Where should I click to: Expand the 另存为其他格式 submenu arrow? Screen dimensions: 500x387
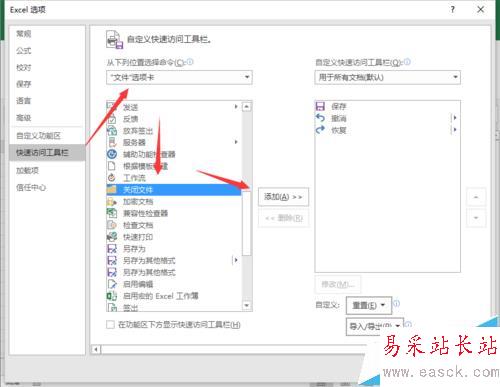[236, 260]
